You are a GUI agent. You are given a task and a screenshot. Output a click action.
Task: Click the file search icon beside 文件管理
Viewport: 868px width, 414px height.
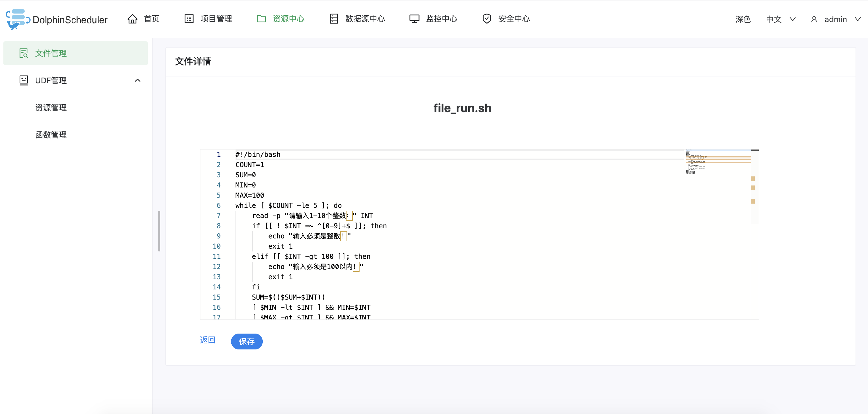pos(23,53)
